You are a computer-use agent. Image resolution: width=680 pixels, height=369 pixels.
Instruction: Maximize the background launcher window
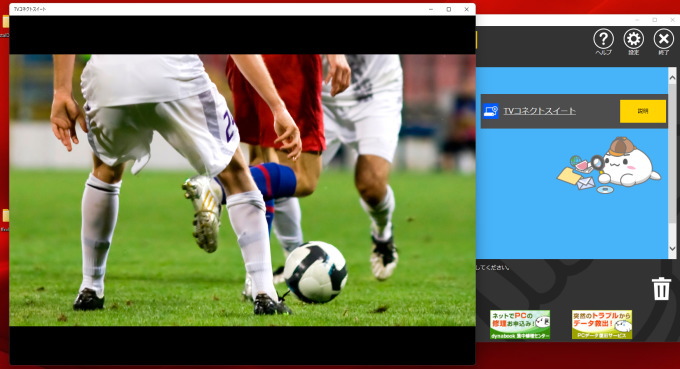[655, 20]
